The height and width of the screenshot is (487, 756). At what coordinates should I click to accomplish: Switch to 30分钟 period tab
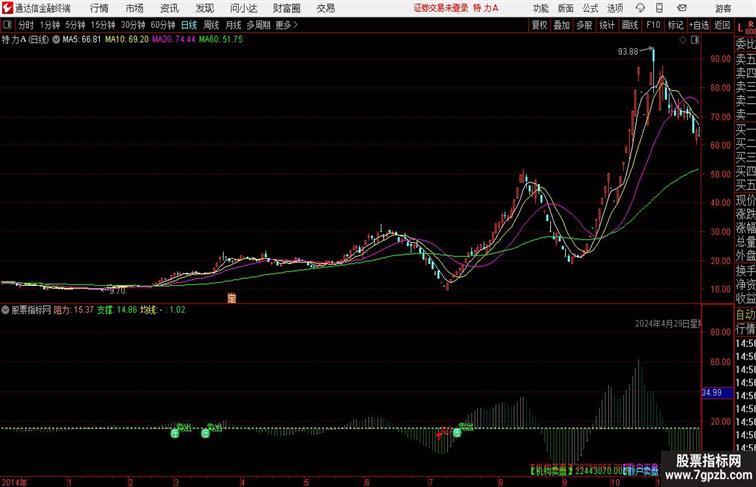133,25
